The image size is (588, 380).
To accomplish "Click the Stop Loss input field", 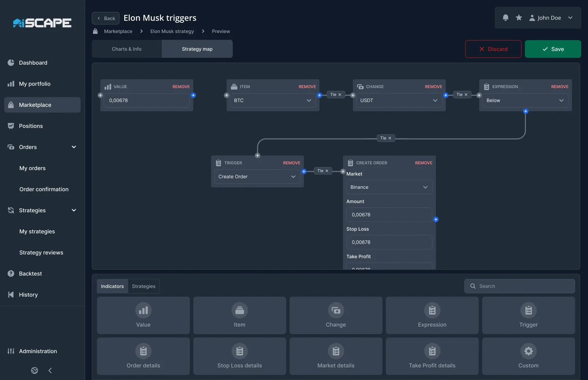I will click(x=389, y=242).
